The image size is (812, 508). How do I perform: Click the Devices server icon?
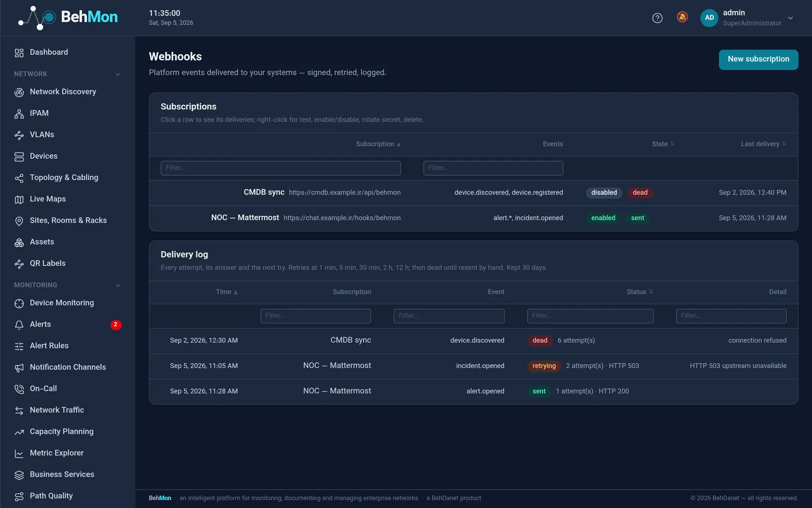[19, 156]
